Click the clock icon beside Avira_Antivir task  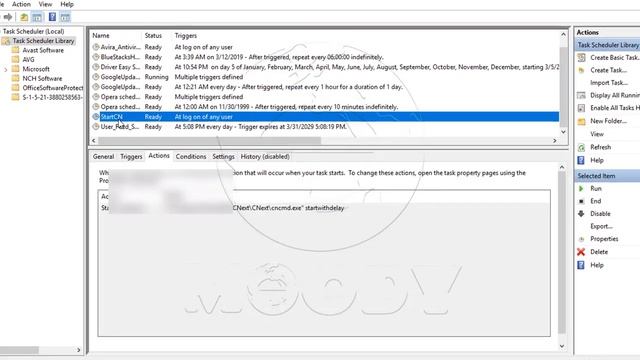click(96, 47)
